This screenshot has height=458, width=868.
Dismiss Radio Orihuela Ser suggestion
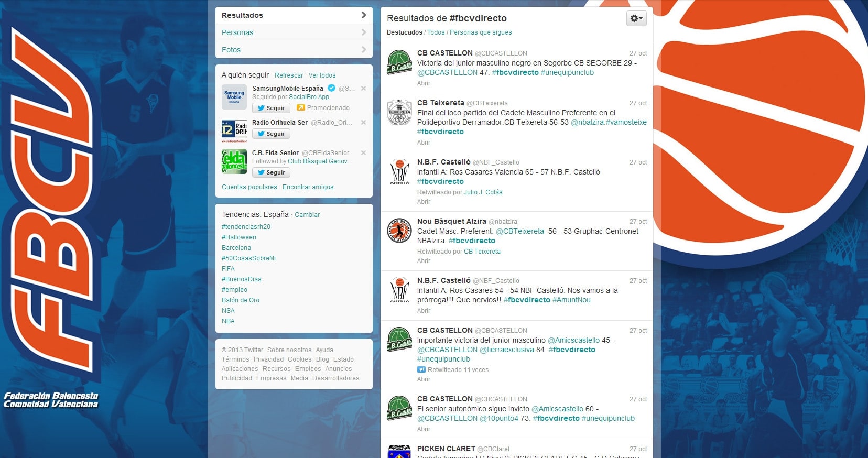click(x=363, y=123)
